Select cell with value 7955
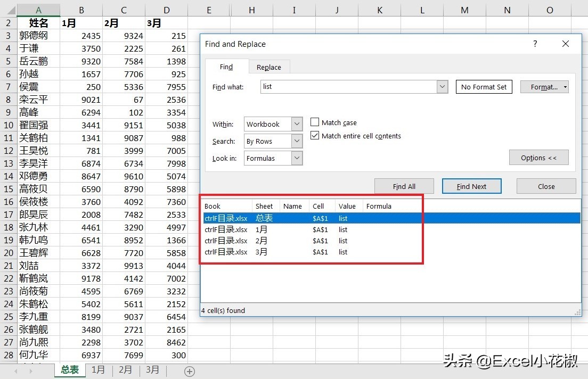 [x=167, y=87]
